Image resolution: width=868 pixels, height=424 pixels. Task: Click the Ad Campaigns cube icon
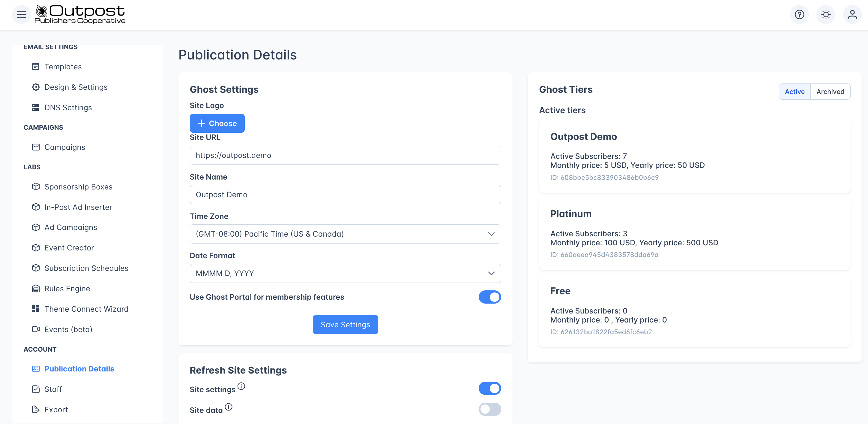(36, 227)
